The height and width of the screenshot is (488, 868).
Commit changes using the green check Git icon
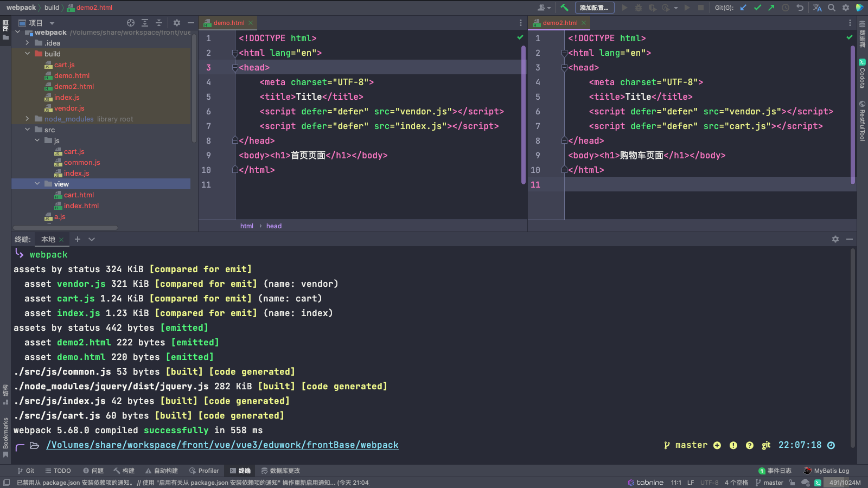tap(758, 7)
